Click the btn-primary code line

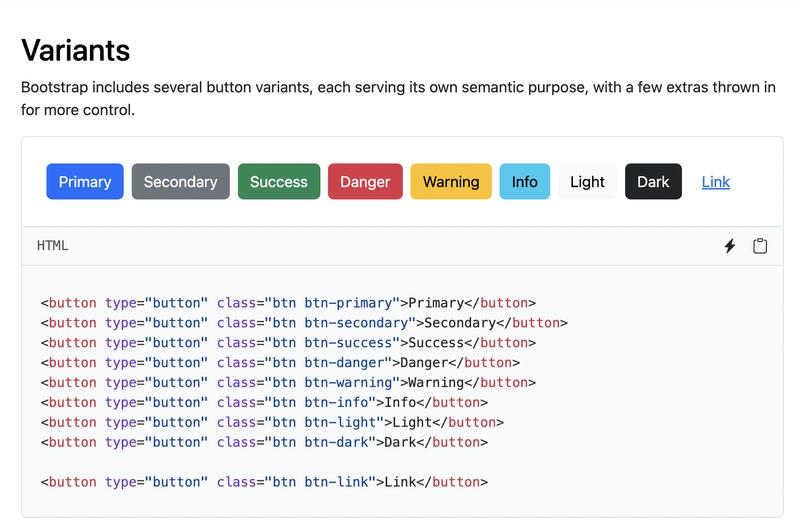coord(288,303)
